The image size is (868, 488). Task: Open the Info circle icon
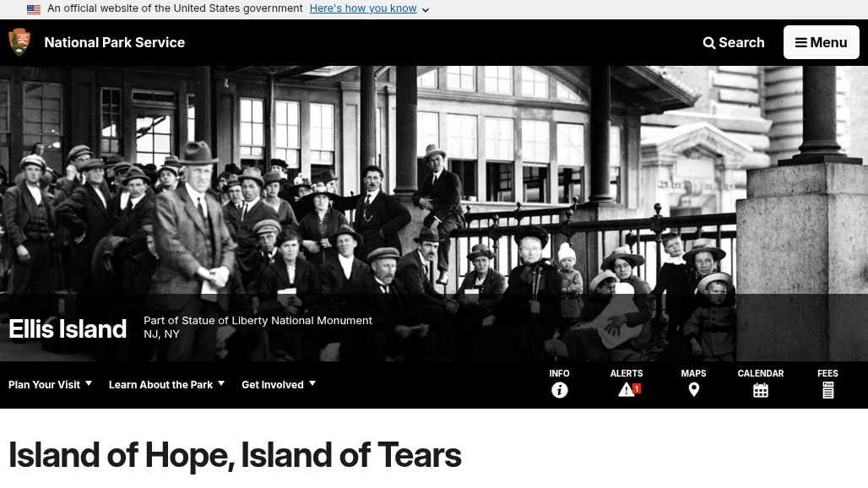point(559,391)
